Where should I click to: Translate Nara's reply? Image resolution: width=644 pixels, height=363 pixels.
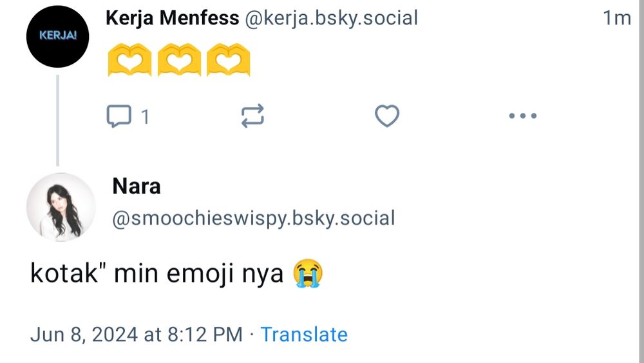(303, 335)
